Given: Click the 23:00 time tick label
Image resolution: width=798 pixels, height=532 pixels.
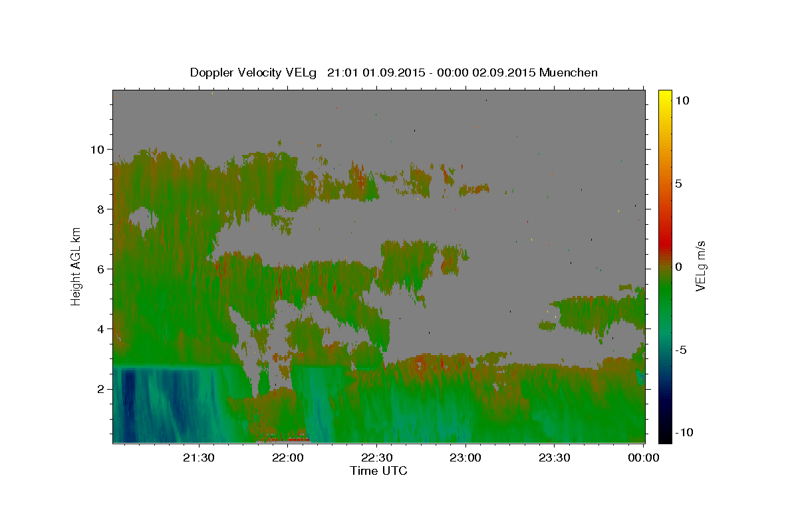Looking at the screenshot, I should click(465, 458).
